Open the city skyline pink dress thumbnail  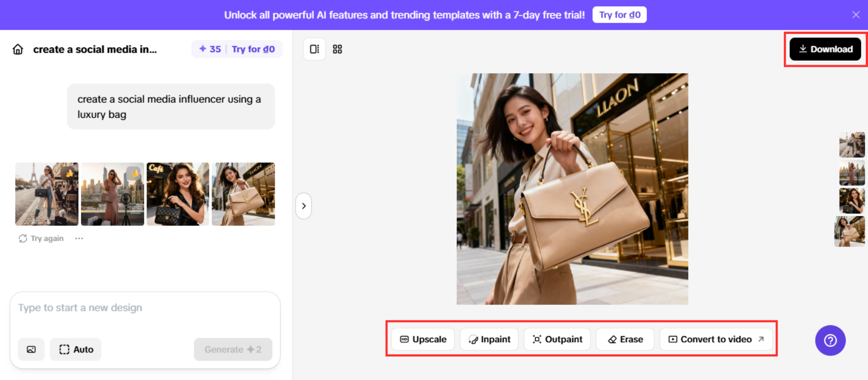(x=113, y=194)
